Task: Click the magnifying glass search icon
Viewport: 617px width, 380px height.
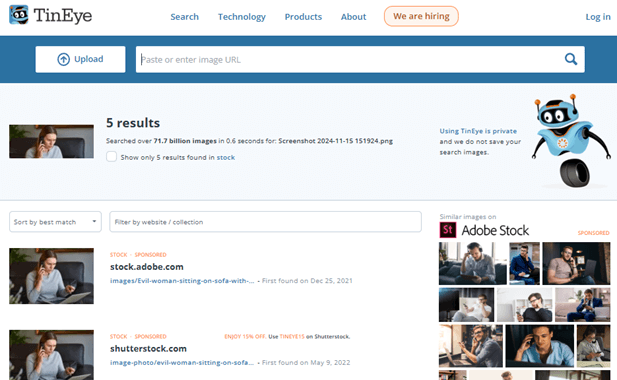Action: pyautogui.click(x=571, y=59)
